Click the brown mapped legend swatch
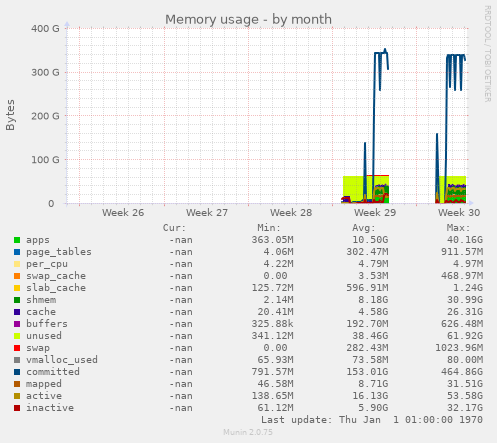Image resolution: width=497 pixels, height=443 pixels. pos(17,384)
